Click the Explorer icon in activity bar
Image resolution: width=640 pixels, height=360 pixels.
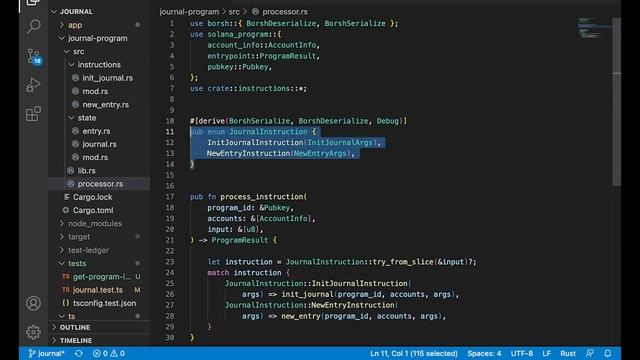point(33,2)
